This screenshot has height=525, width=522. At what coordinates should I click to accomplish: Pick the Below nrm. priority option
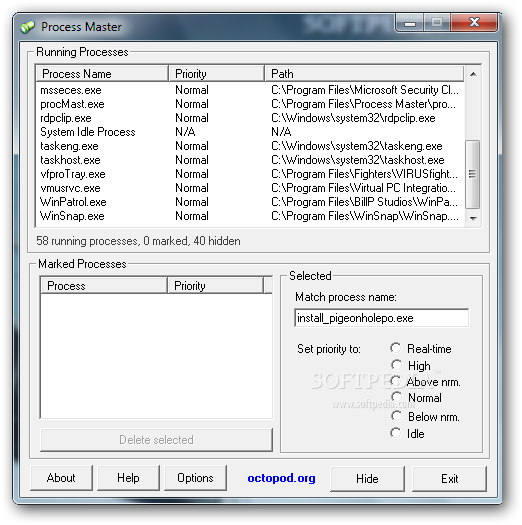pos(396,416)
